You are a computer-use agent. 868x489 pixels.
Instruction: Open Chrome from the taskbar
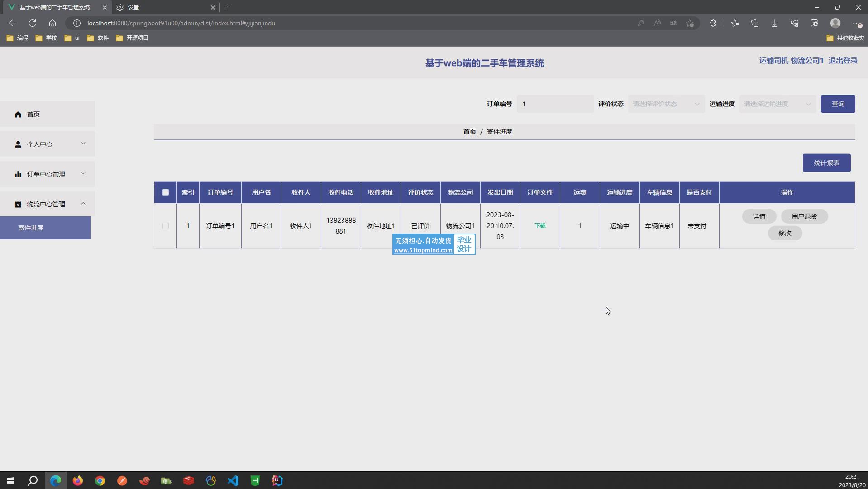point(100,480)
